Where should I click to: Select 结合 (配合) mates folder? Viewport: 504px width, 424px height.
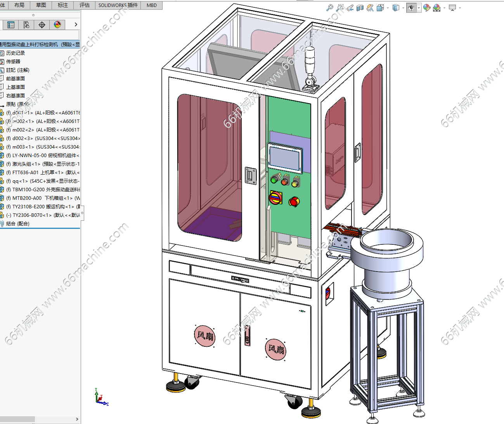pyautogui.click(x=18, y=224)
